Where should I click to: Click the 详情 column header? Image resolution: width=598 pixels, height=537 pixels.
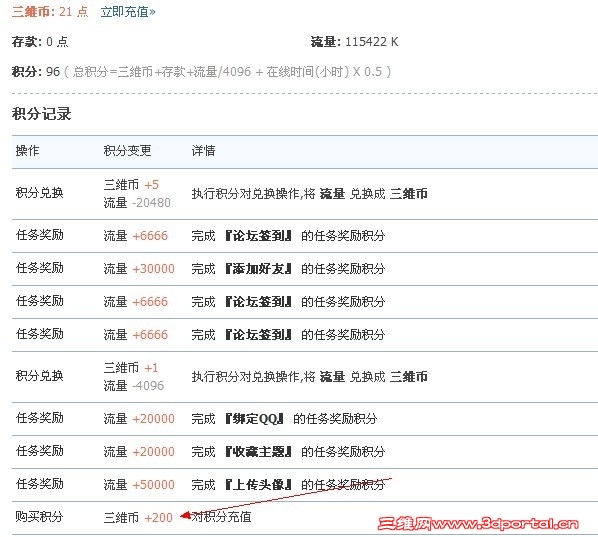[x=203, y=151]
